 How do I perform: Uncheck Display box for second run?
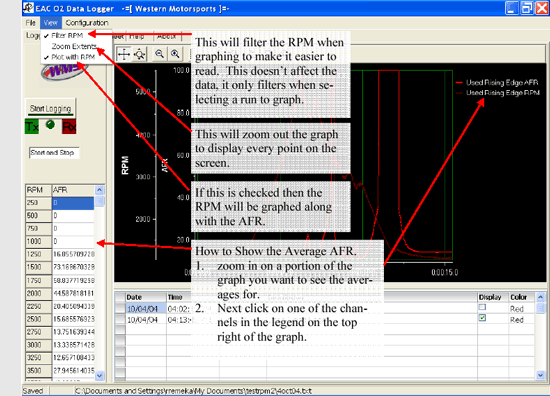pyautogui.click(x=483, y=318)
